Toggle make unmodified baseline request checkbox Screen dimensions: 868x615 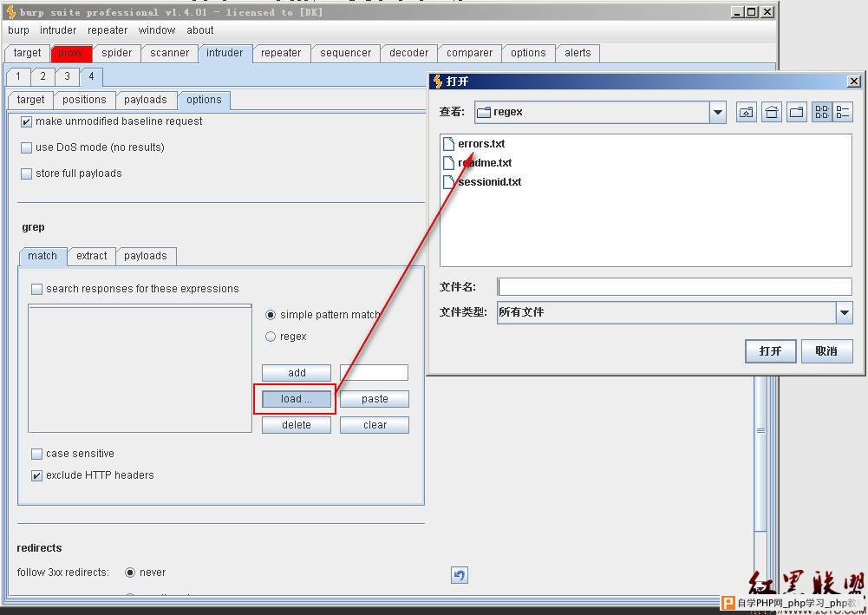coord(26,121)
